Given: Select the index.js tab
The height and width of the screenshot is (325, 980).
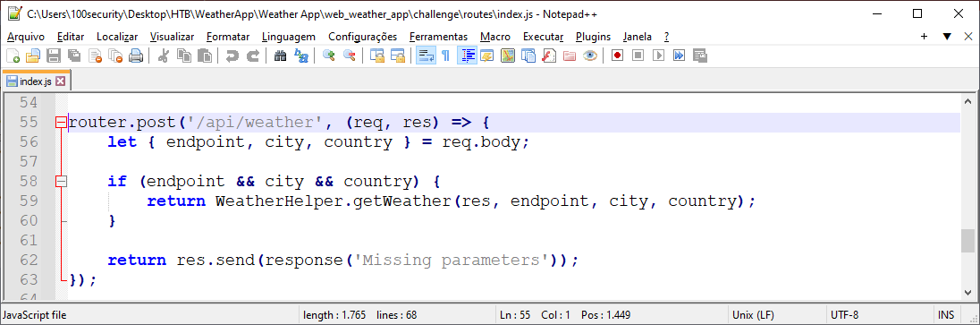Looking at the screenshot, I should click(x=37, y=81).
